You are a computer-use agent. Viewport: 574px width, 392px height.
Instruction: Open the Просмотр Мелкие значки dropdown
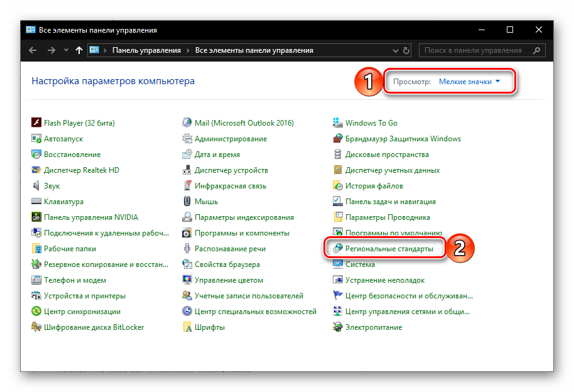(469, 82)
